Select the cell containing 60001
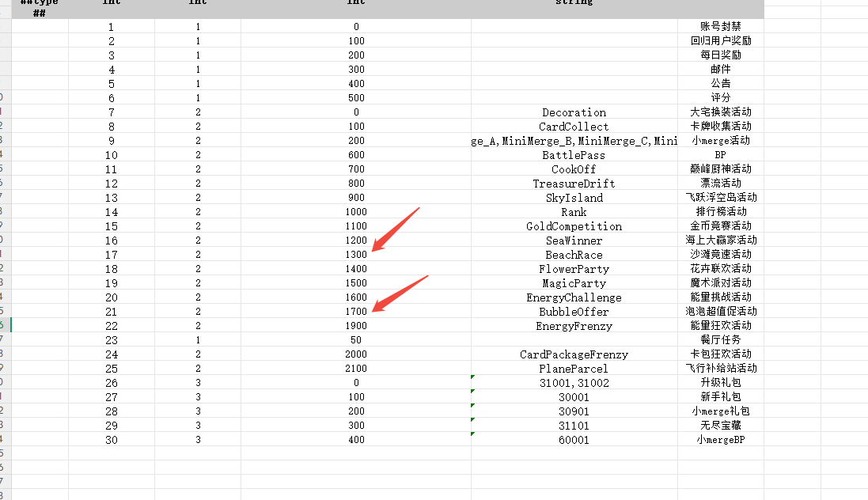The width and height of the screenshot is (868, 500). click(574, 440)
